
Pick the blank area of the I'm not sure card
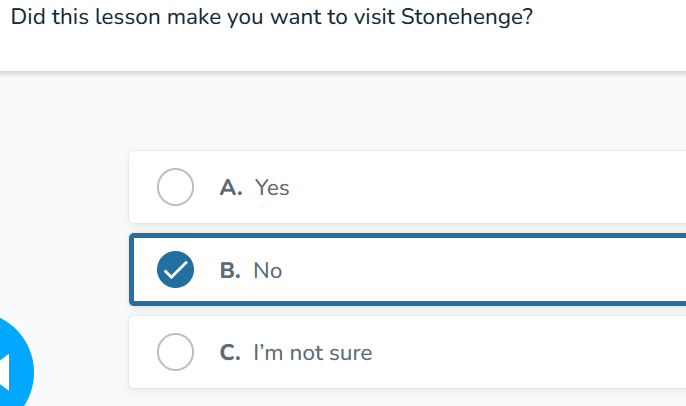(x=525, y=352)
